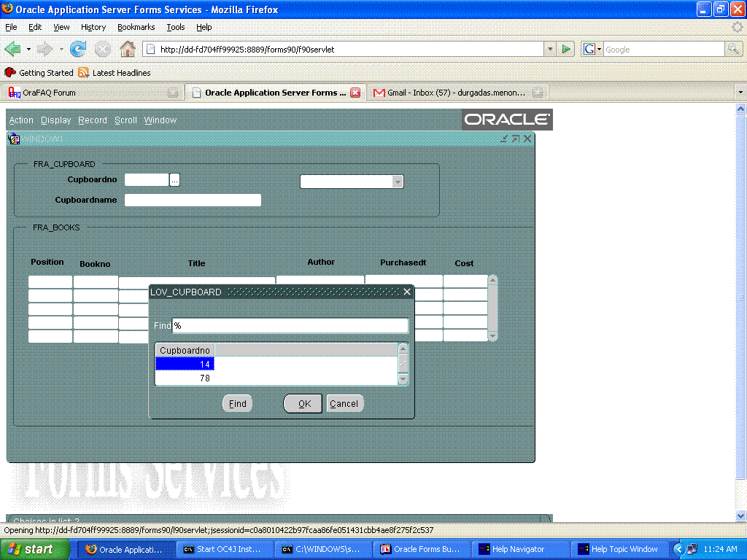Open the Bookmarks menu
Image resolution: width=747 pixels, height=560 pixels.
(136, 27)
